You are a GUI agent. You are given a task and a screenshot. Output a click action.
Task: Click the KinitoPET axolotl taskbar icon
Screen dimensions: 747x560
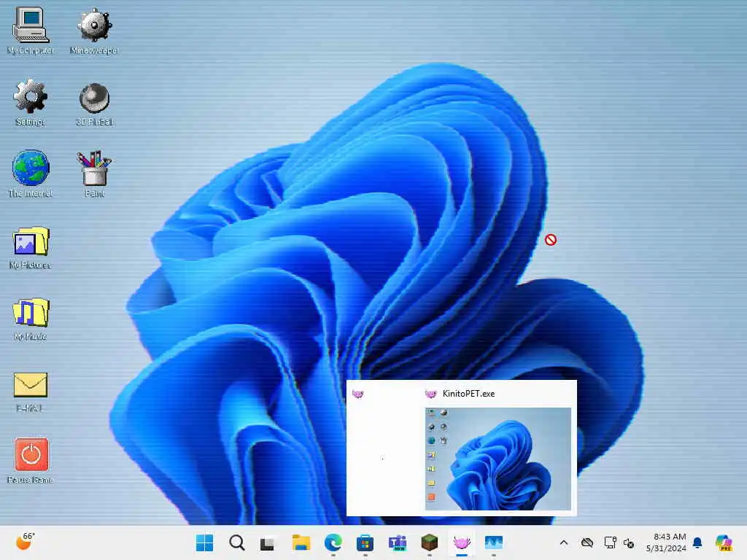coord(461,542)
